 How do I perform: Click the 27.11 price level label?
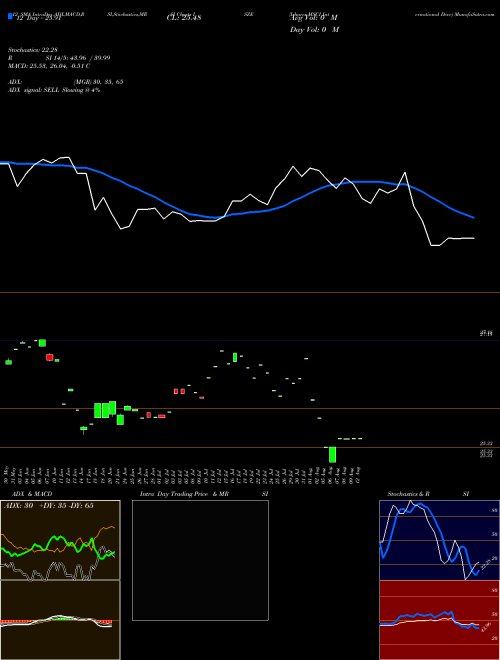486,333
